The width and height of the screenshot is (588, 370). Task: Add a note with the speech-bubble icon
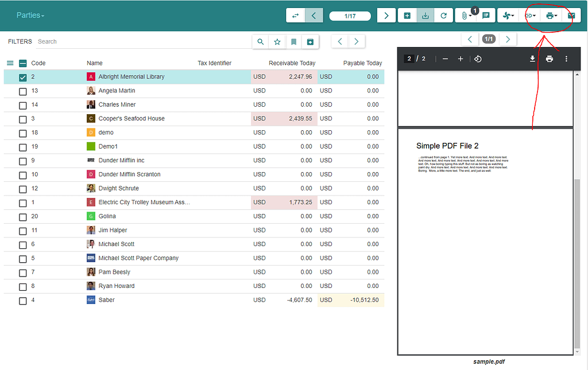[486, 15]
